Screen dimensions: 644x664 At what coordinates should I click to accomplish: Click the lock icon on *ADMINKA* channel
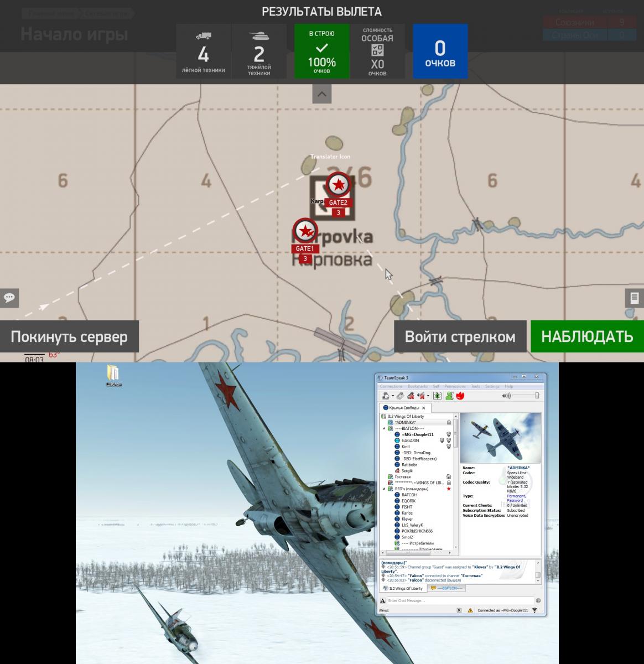pos(449,422)
